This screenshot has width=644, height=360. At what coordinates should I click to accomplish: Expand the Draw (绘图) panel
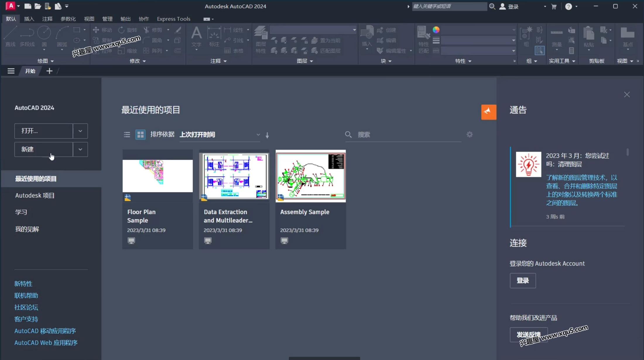pos(45,61)
